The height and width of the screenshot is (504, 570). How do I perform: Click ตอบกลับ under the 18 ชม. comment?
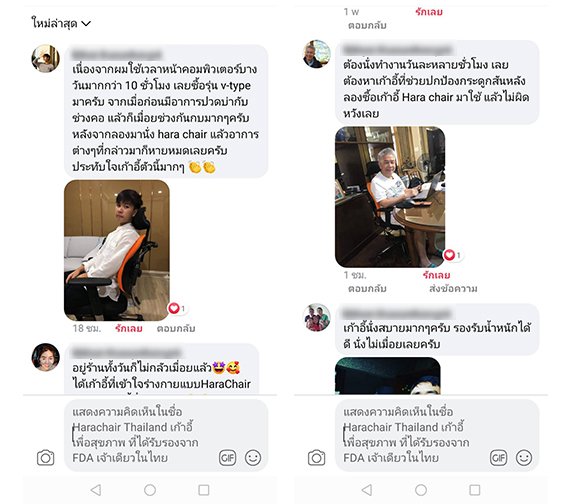(176, 328)
